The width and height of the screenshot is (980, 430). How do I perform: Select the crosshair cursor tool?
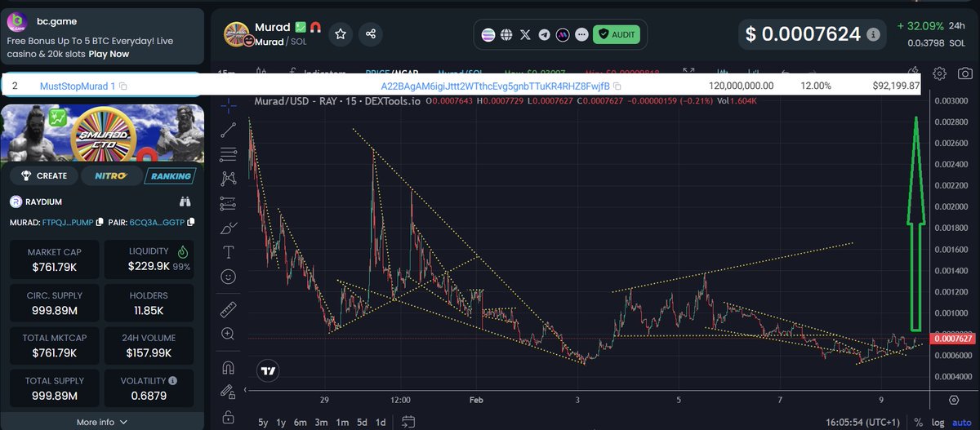(x=229, y=105)
